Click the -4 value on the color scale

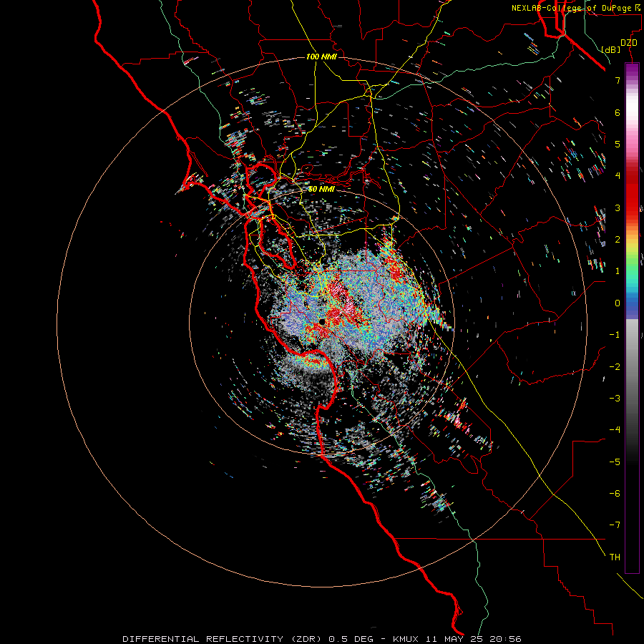click(x=615, y=430)
